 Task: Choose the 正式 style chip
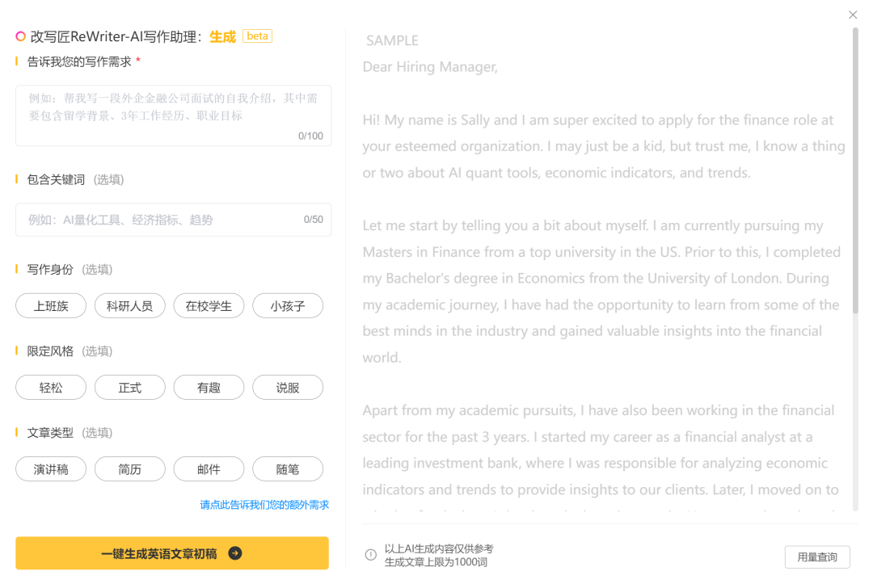[129, 388]
